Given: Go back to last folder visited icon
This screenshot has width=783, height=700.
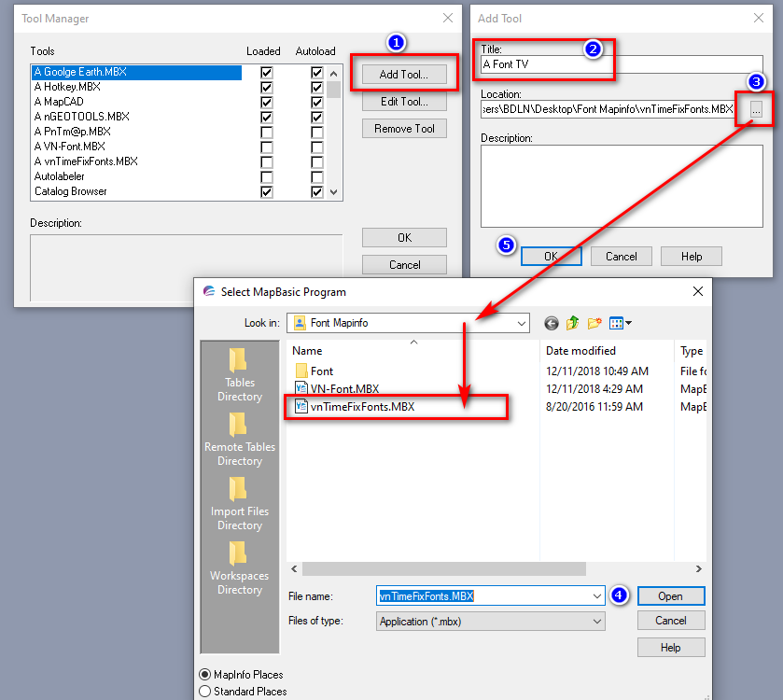Looking at the screenshot, I should (552, 324).
